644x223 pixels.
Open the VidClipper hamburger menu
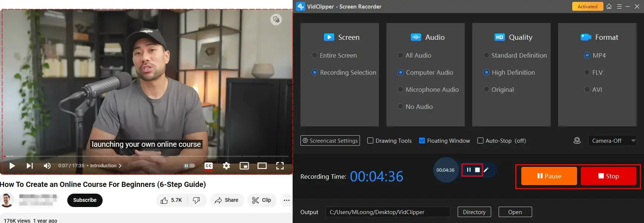pos(619,6)
